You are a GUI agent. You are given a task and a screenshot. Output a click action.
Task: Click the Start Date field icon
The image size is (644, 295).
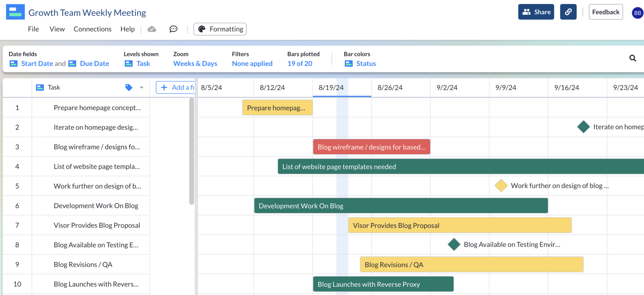14,63
